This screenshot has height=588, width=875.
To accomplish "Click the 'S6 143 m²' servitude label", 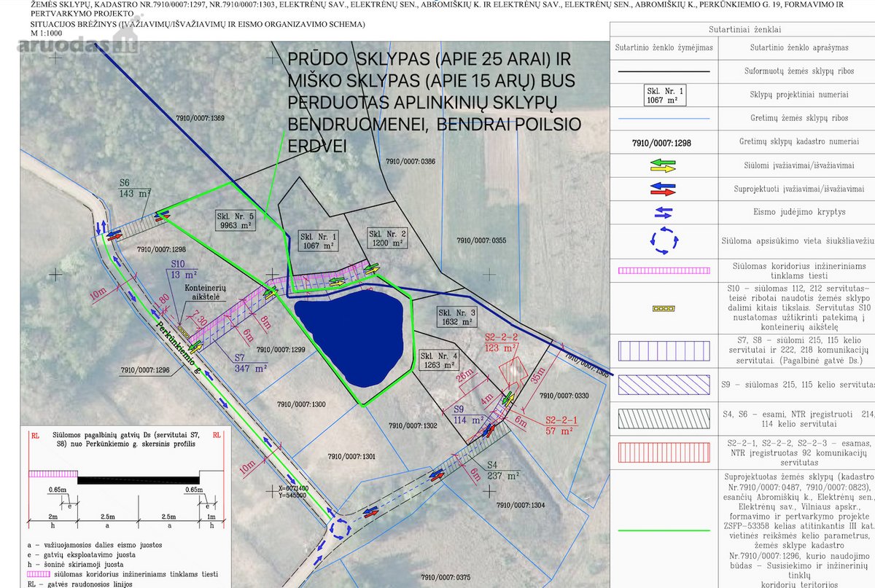I will coord(135,188).
